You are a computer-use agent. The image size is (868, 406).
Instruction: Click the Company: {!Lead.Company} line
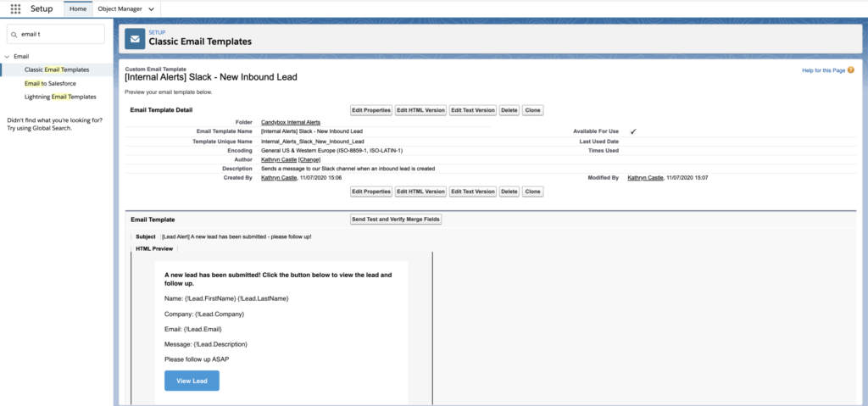pos(204,314)
